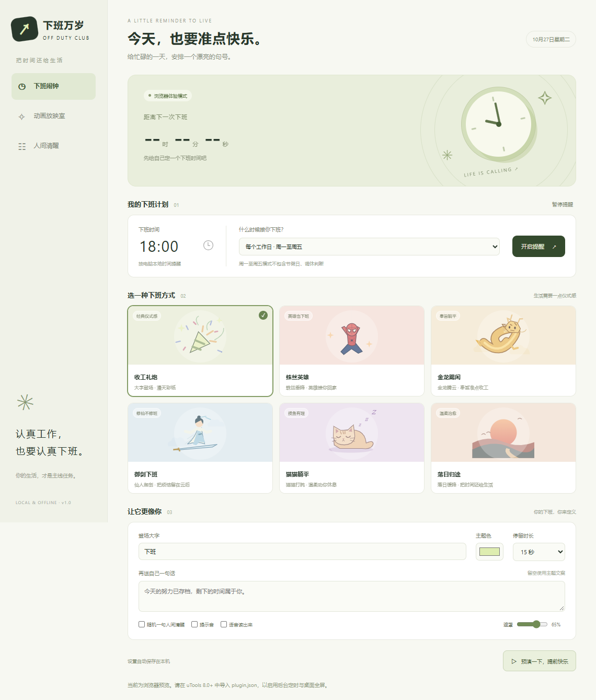Expand the 停留时长 15 秒 dropdown
The image size is (596, 700).
[x=539, y=552]
